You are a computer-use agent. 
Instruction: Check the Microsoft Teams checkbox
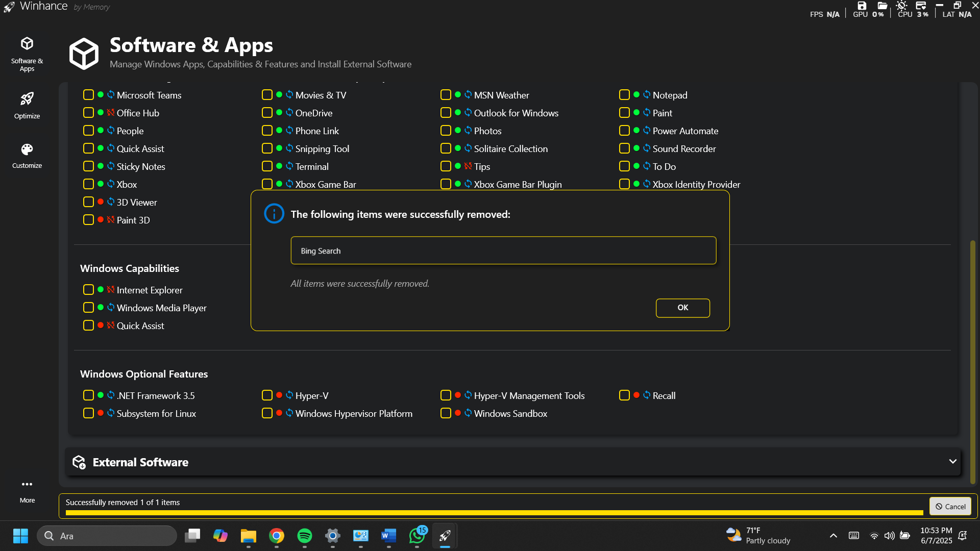[x=88, y=95]
